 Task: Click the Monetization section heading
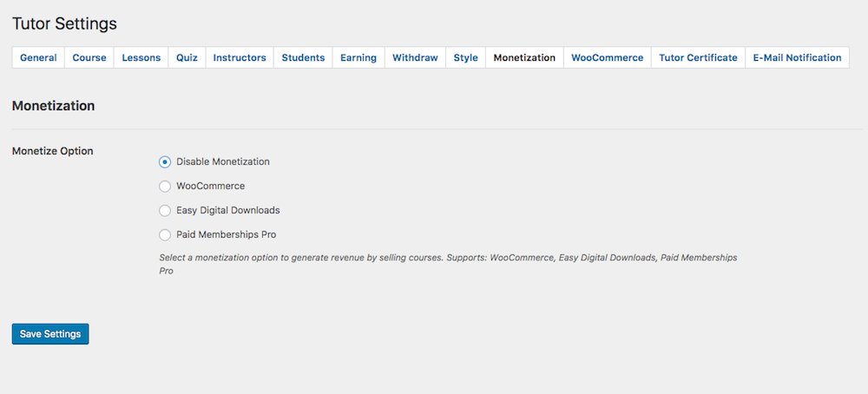(x=53, y=106)
